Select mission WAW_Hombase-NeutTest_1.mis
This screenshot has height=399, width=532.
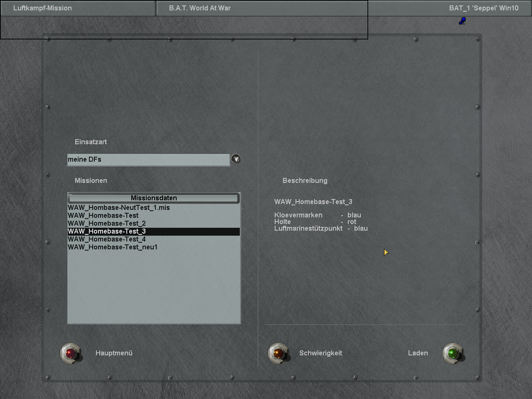tap(154, 207)
